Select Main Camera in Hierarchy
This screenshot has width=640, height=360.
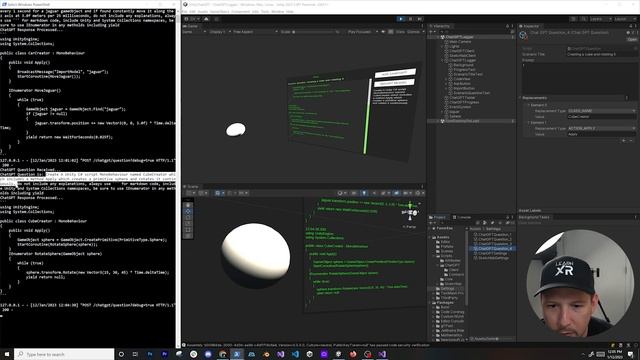click(460, 42)
